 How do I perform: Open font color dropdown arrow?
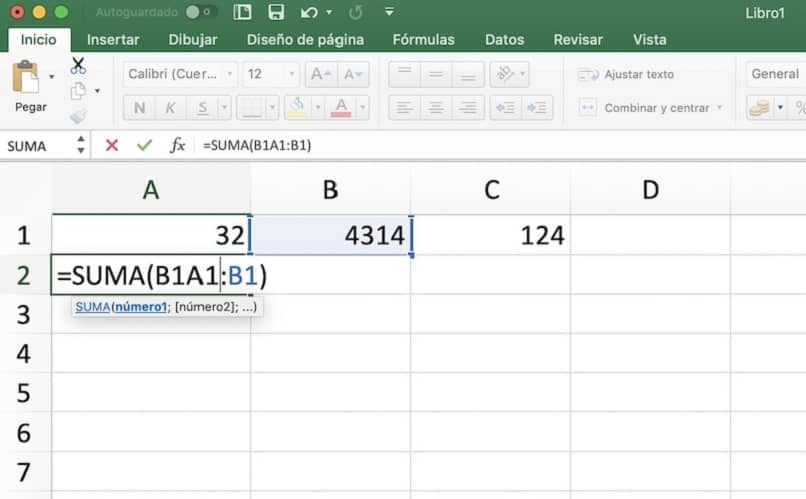(x=362, y=107)
